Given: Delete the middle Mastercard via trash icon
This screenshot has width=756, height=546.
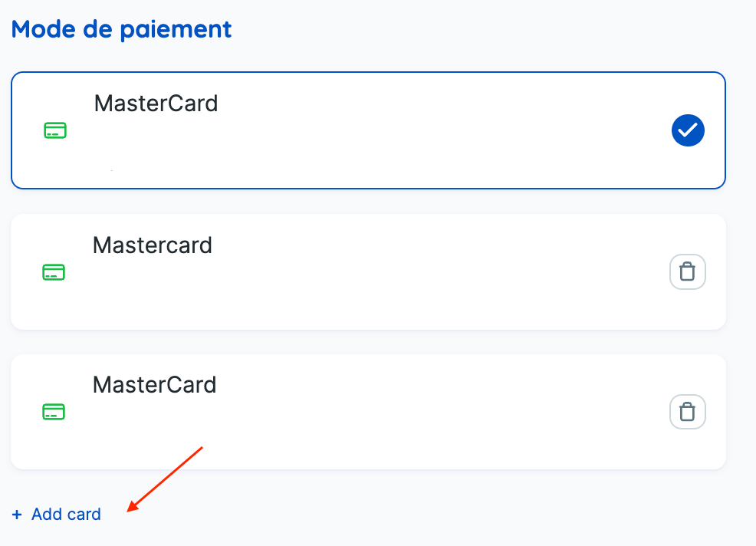Looking at the screenshot, I should tap(688, 272).
